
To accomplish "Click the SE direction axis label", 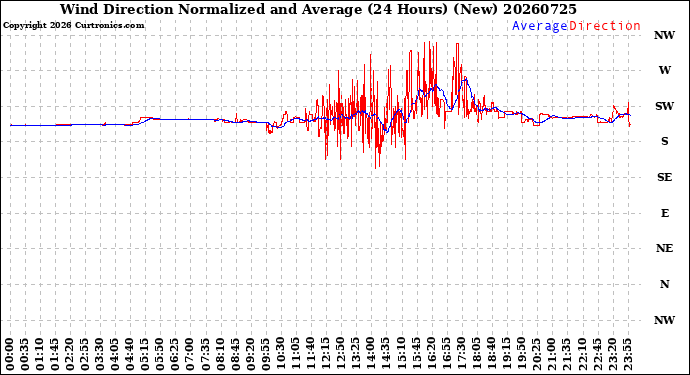I will [664, 177].
